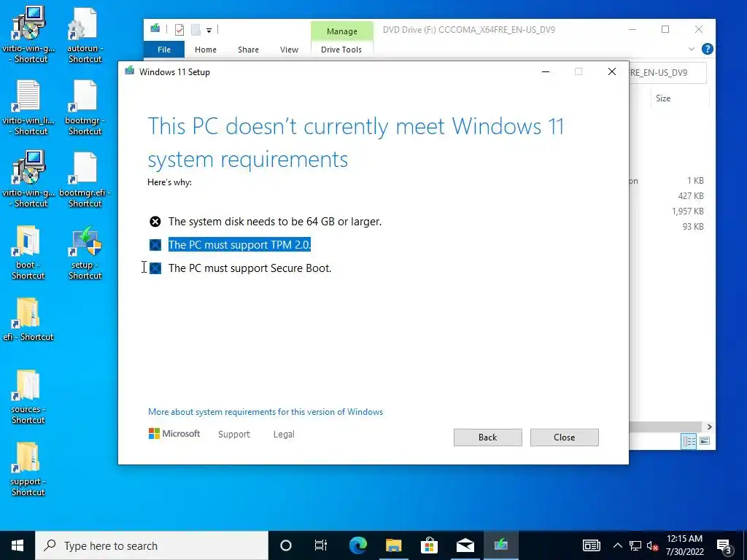This screenshot has height=560, width=747.
Task: Open the View ribbon tab
Action: (x=289, y=50)
